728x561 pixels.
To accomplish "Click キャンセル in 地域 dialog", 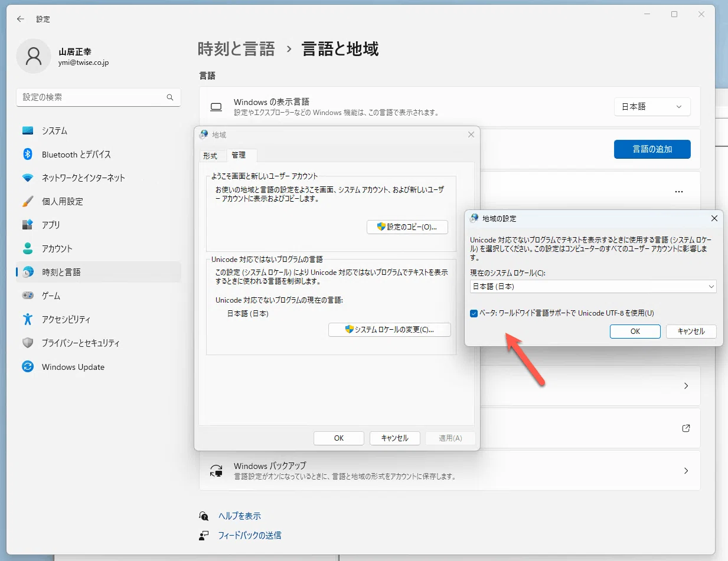I will 394,438.
